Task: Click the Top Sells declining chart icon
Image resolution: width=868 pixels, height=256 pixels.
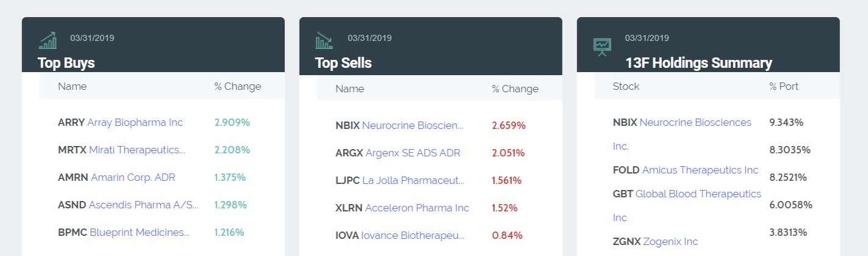Action: click(x=324, y=40)
